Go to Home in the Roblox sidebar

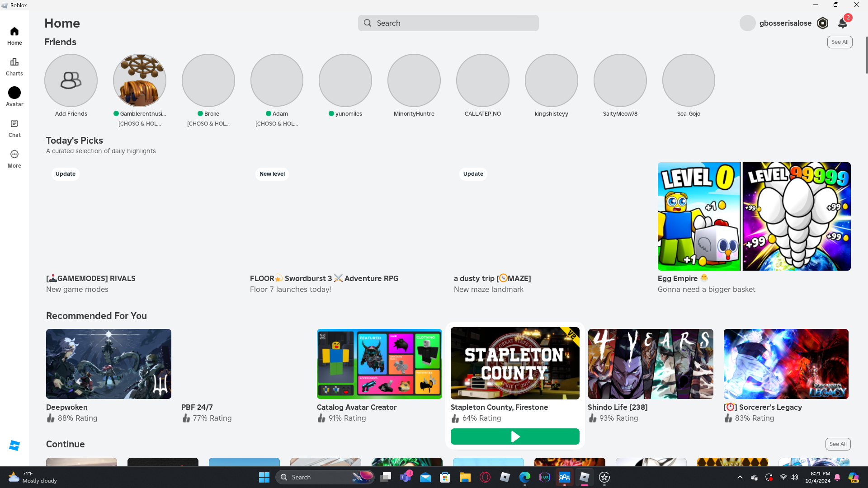click(14, 36)
